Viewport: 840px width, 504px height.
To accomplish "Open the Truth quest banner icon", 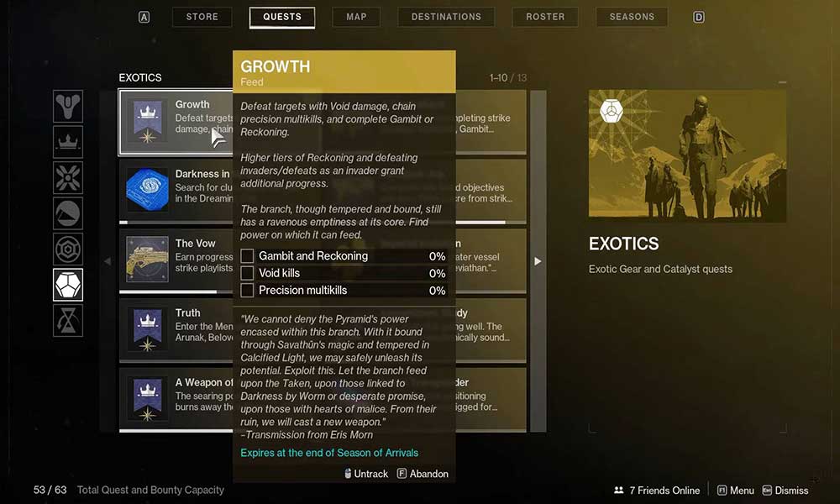I will point(147,330).
